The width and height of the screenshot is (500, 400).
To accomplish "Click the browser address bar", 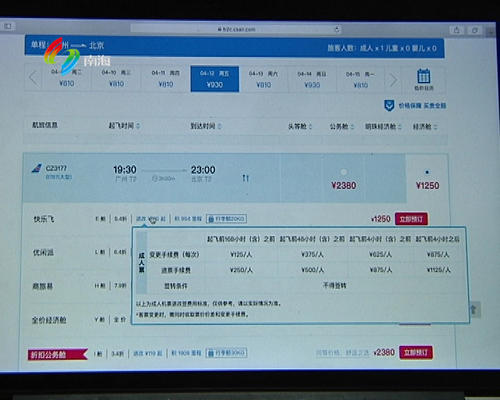I will [x=236, y=29].
